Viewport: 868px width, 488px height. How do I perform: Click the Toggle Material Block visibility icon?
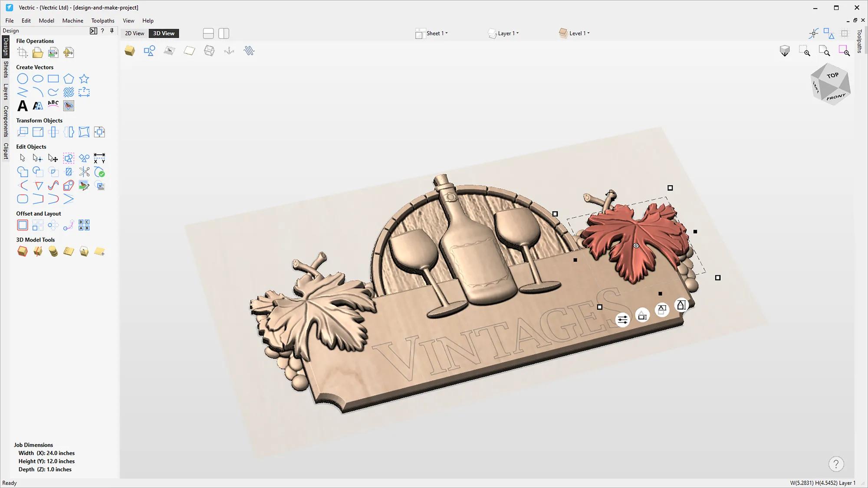129,50
